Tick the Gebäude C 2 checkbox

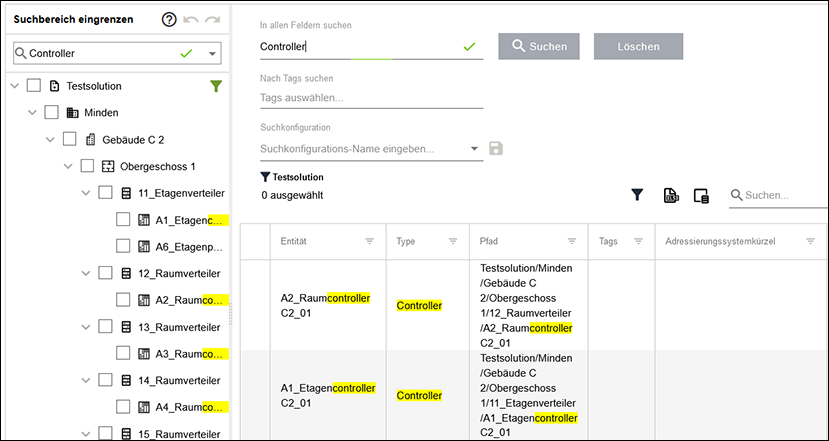69,140
